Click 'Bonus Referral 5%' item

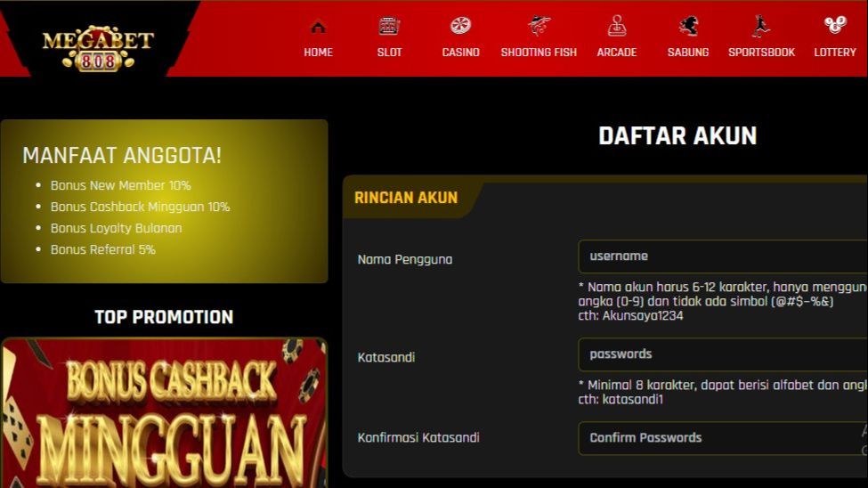[x=103, y=249]
